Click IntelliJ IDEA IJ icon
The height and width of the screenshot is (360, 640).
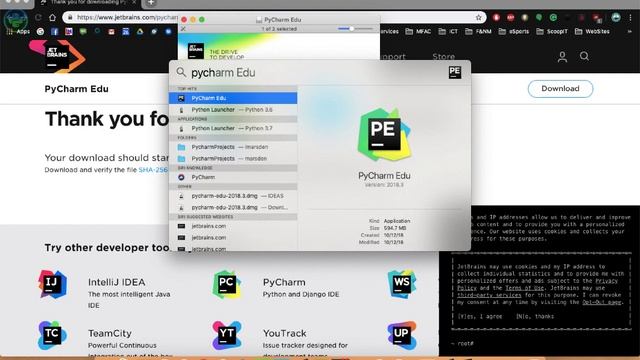pyautogui.click(x=52, y=284)
